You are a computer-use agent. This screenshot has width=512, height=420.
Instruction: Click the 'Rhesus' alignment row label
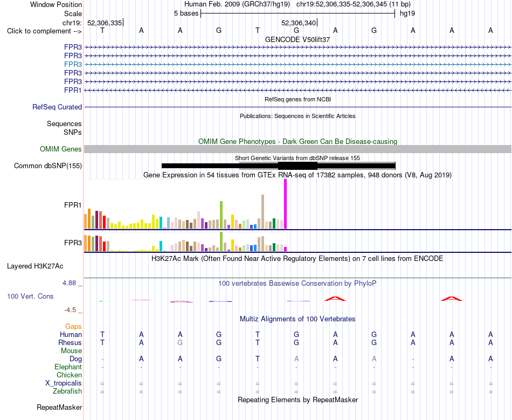tap(70, 343)
